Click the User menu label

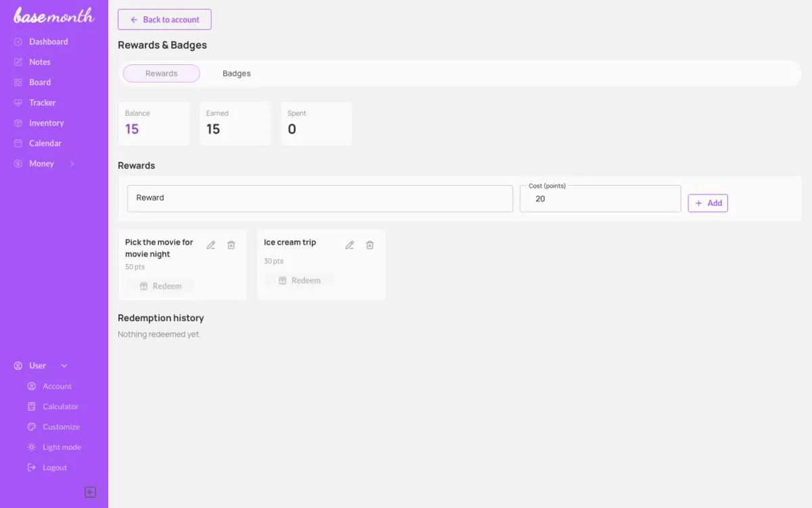[x=37, y=366]
